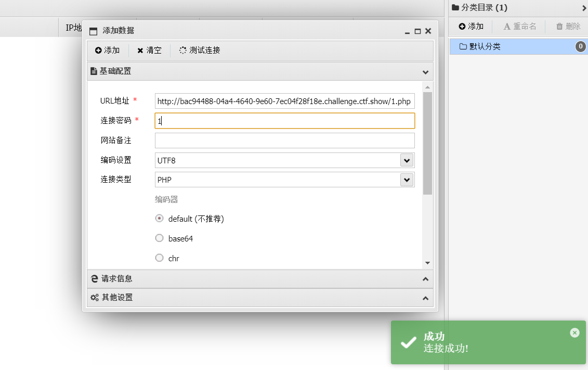
Task: Click the 添加数据 window title icon
Action: coord(94,31)
